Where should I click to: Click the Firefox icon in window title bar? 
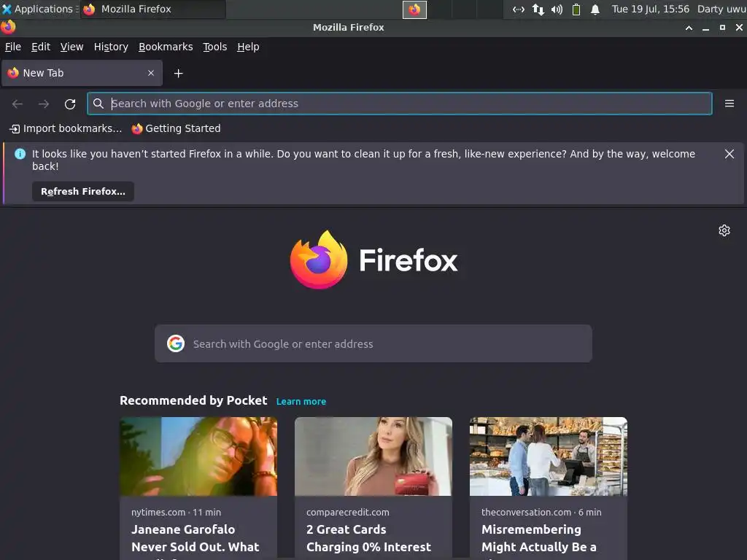click(x=8, y=27)
